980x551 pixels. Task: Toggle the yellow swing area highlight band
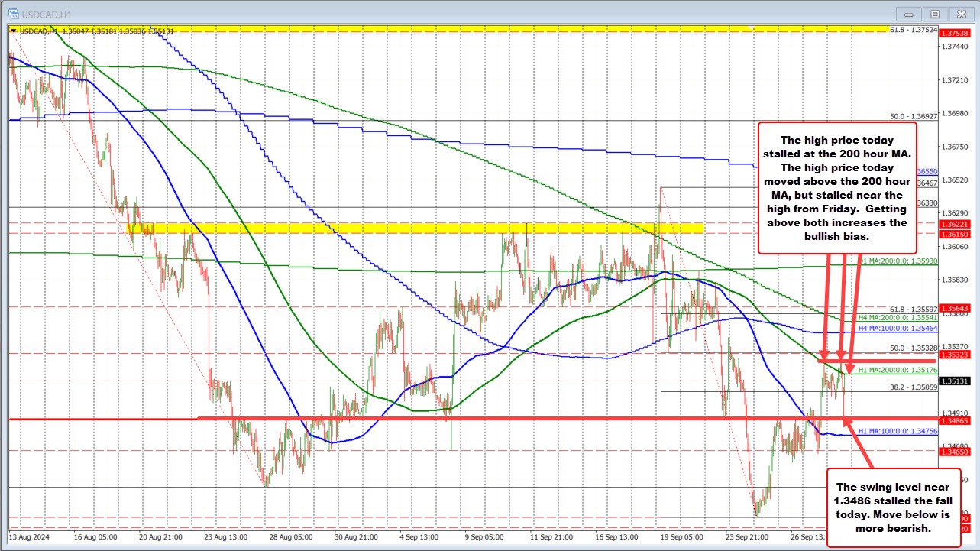click(x=382, y=229)
